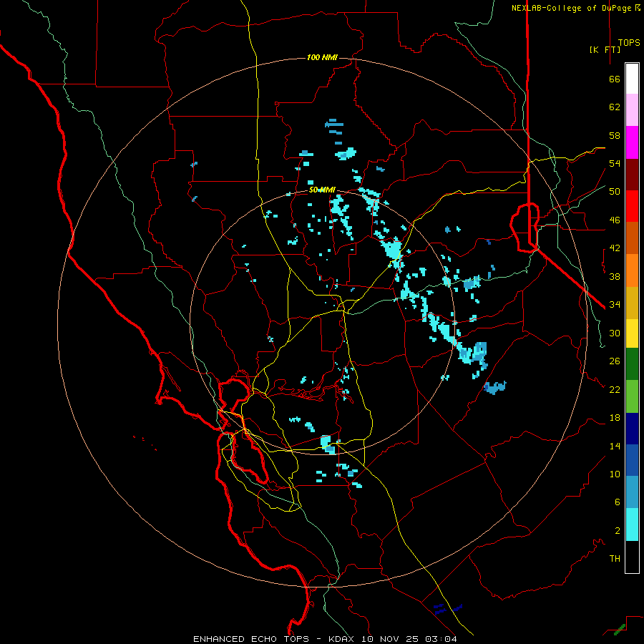Pick the bright yellow legend swatch
Screen dimensions: 644x644
tap(632, 333)
